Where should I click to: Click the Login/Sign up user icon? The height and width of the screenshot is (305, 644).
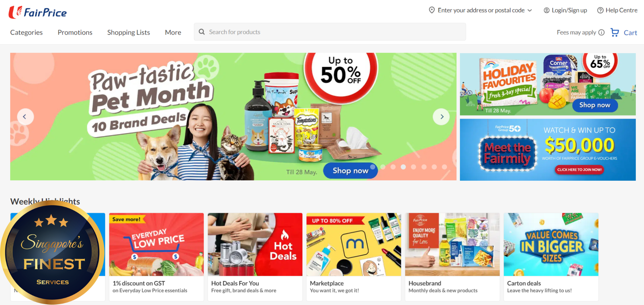pos(546,11)
